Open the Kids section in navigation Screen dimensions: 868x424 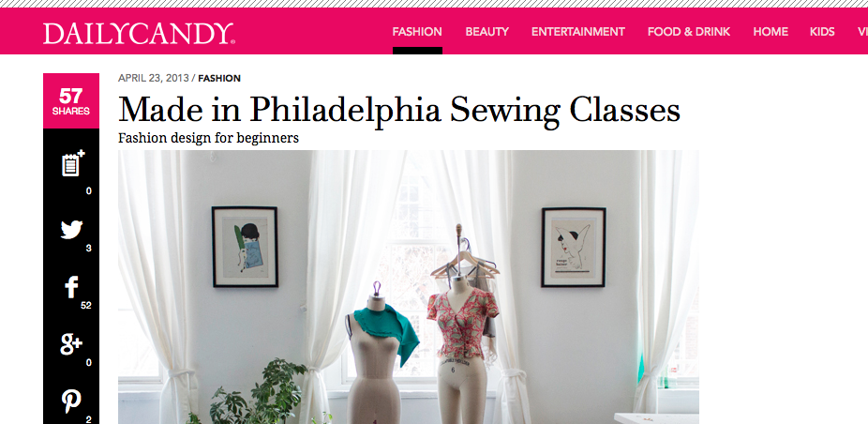pos(822,32)
